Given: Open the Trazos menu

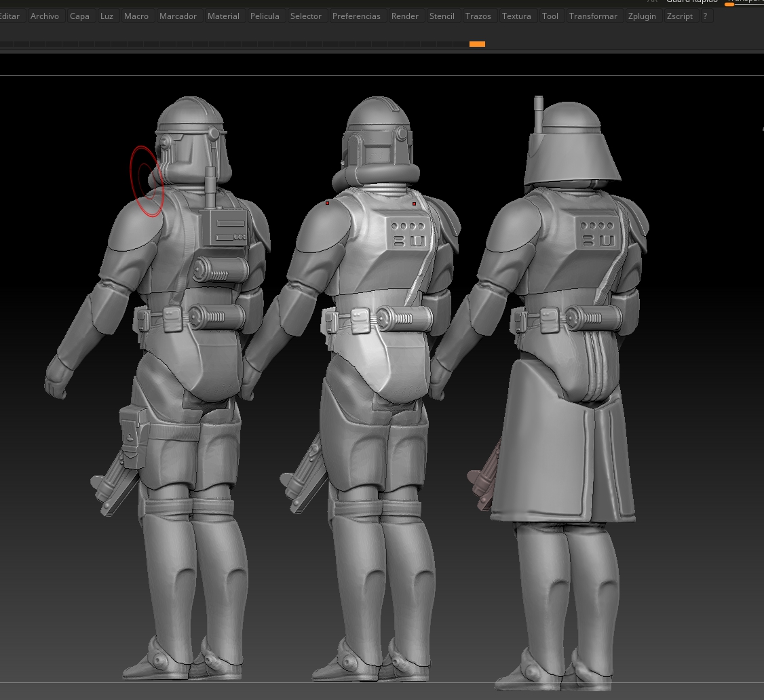Looking at the screenshot, I should tap(478, 16).
